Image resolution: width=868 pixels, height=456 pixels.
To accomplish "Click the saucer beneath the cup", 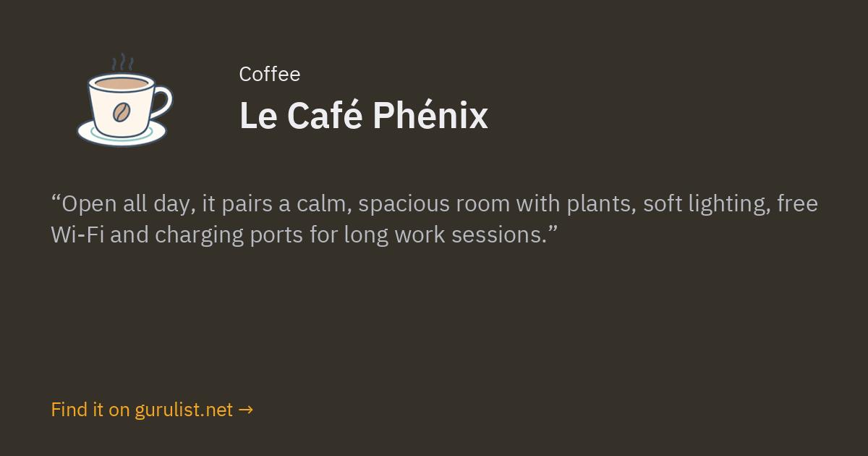I will pyautogui.click(x=122, y=133).
